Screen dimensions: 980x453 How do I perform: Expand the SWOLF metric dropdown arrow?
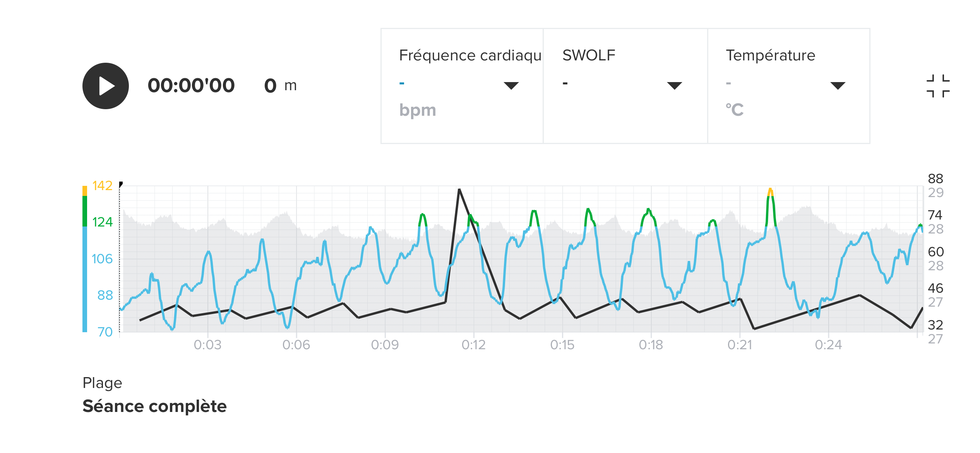674,86
